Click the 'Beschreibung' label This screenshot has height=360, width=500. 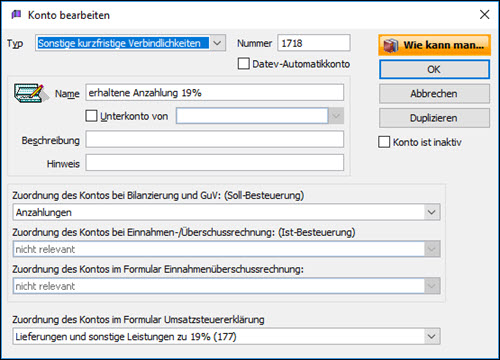(51, 141)
